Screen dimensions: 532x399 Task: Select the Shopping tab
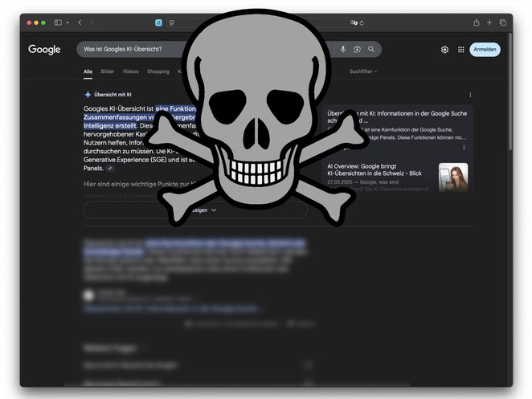[x=158, y=71]
